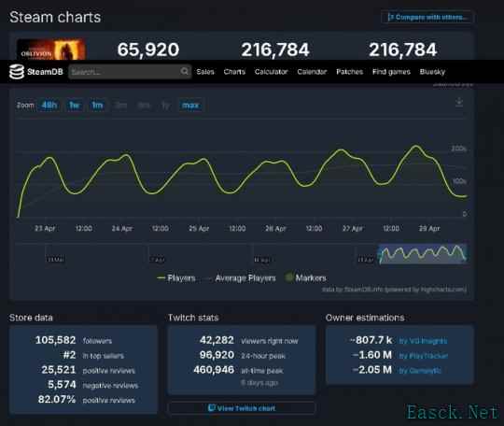
Task: Click the 460,946 all-time peak value
Action: [x=214, y=370]
